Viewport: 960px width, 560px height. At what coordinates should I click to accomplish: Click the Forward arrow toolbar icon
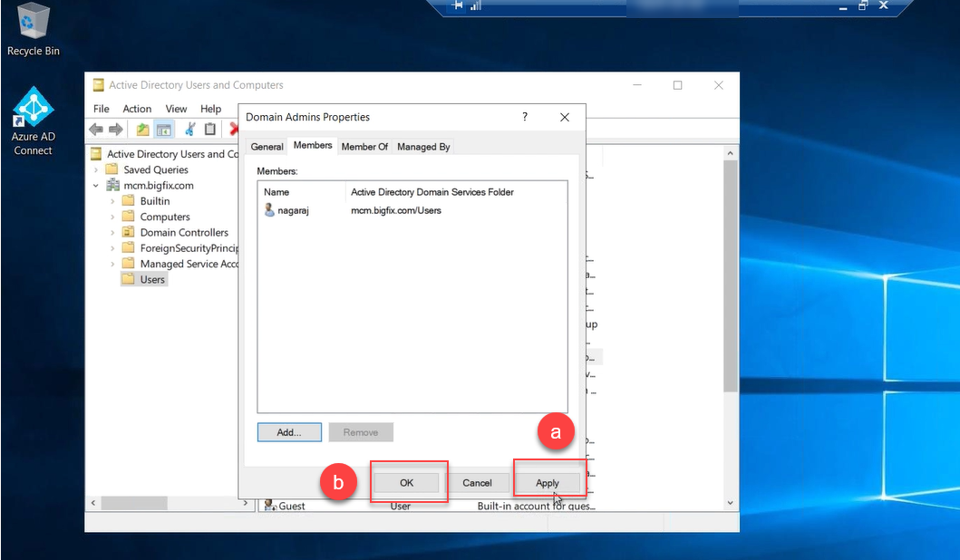pos(116,130)
